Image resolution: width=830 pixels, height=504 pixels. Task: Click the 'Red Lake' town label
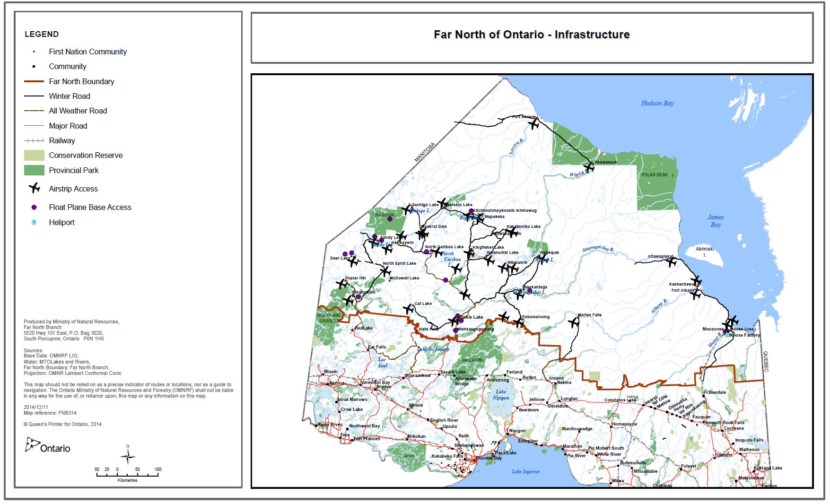click(x=364, y=328)
